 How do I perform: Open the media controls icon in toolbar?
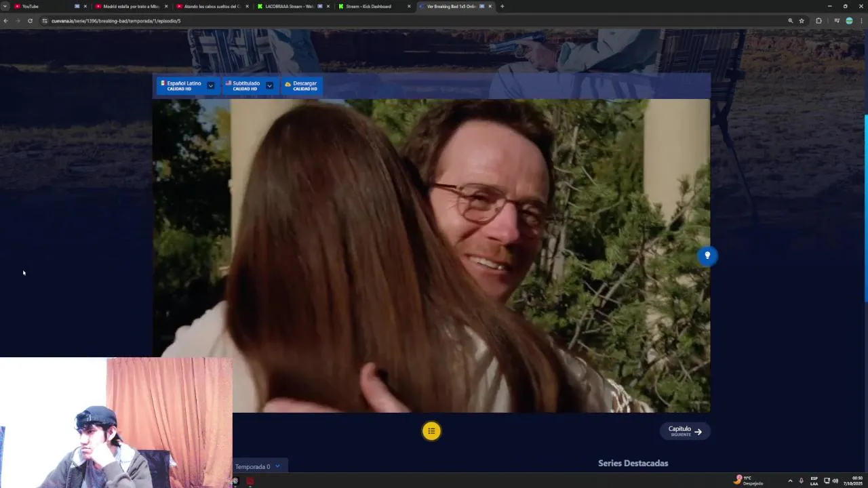click(837, 21)
